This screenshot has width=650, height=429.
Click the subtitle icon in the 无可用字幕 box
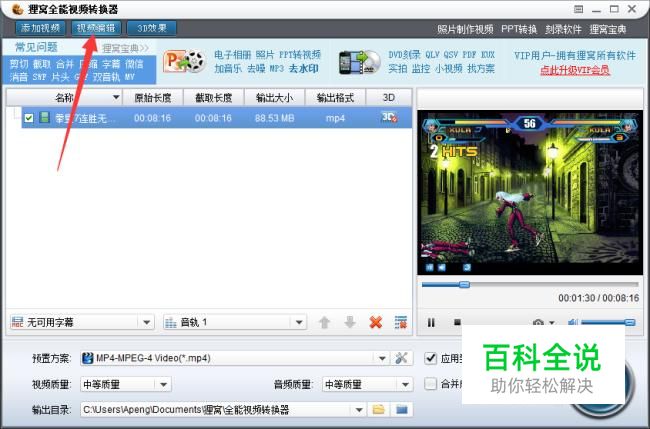(17, 322)
